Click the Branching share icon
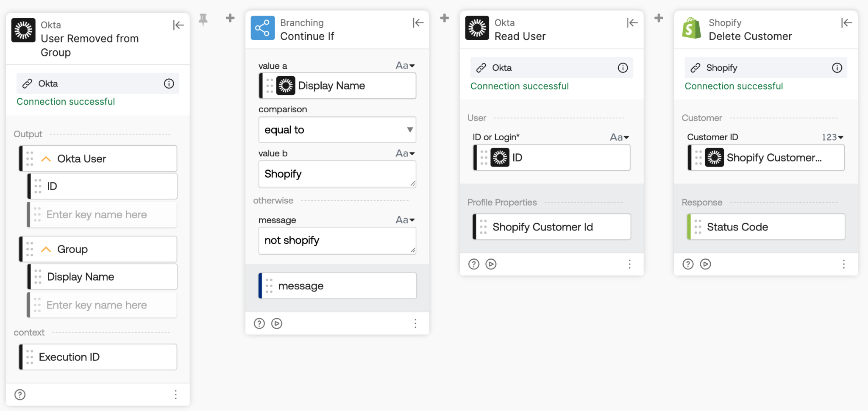 click(263, 28)
